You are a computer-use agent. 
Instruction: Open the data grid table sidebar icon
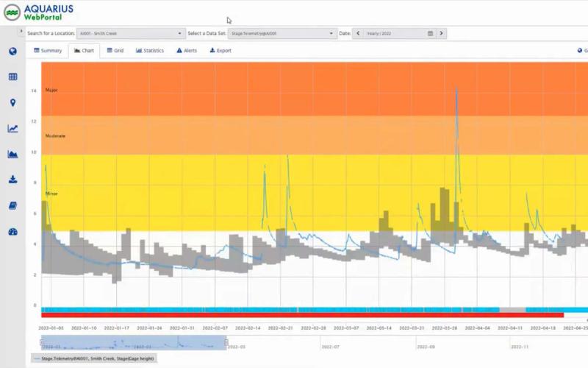coord(12,77)
